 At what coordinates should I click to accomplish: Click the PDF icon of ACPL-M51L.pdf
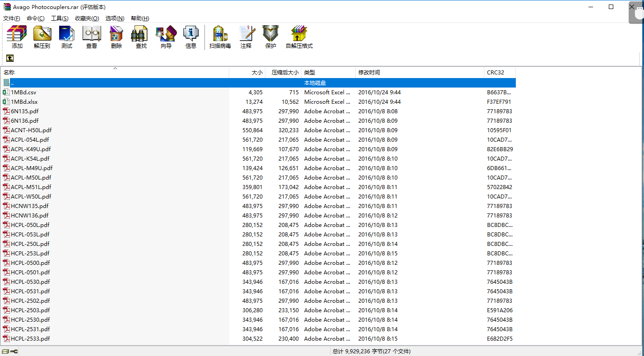point(6,187)
